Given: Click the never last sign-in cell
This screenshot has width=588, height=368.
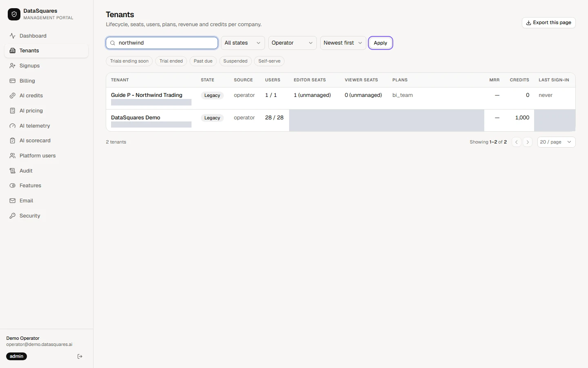Looking at the screenshot, I should coord(546,95).
